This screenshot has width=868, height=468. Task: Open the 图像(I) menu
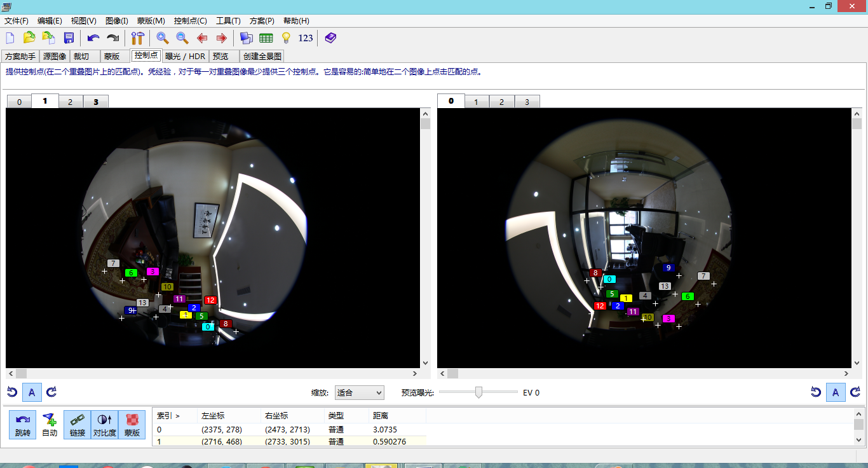[x=116, y=21]
